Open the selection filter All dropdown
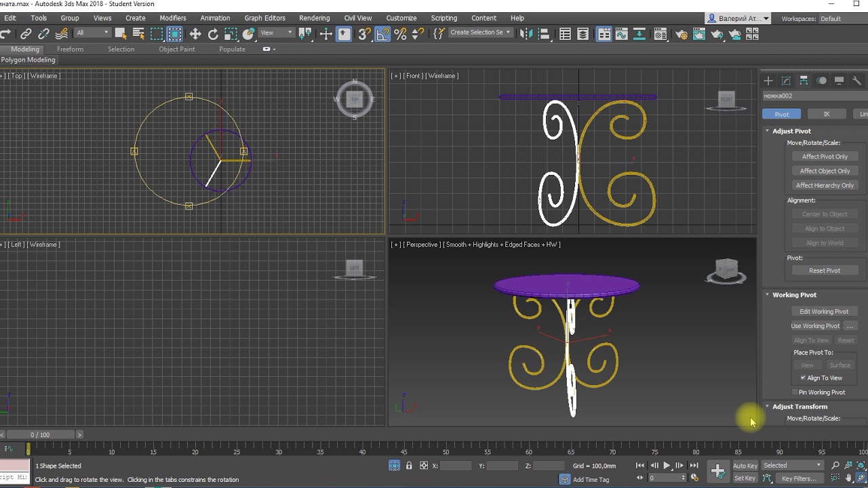868x488 pixels. (x=92, y=33)
